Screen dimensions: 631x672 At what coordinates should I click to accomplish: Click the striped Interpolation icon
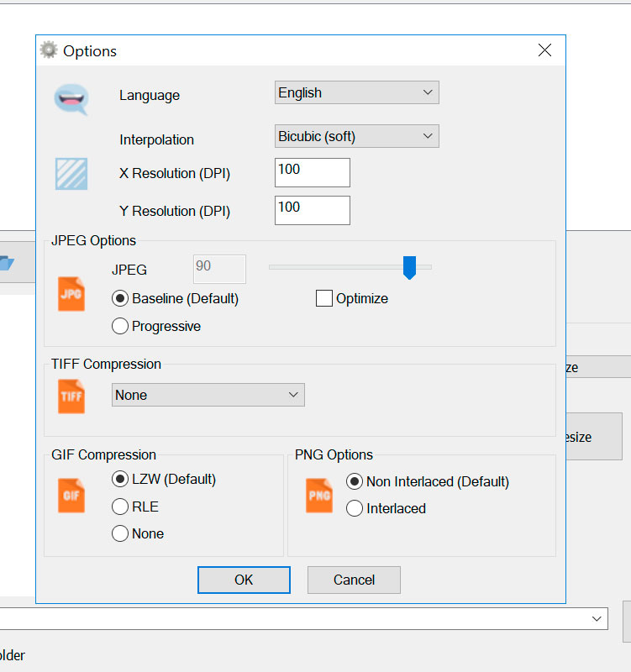coord(71,173)
